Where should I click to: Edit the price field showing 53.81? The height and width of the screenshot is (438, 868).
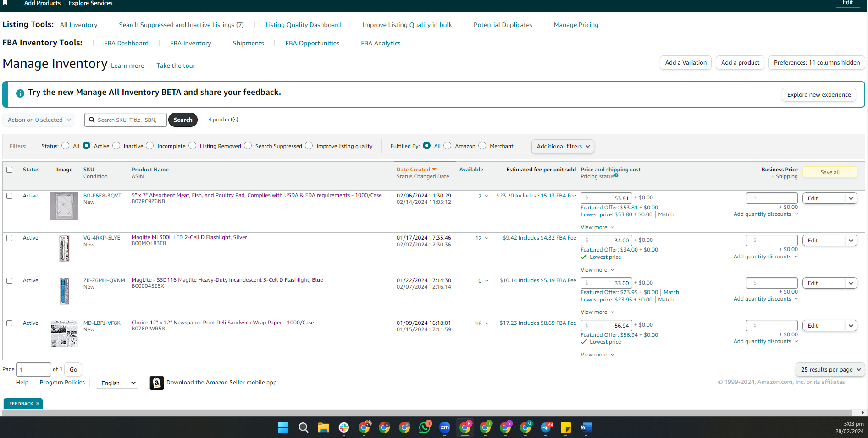point(606,198)
